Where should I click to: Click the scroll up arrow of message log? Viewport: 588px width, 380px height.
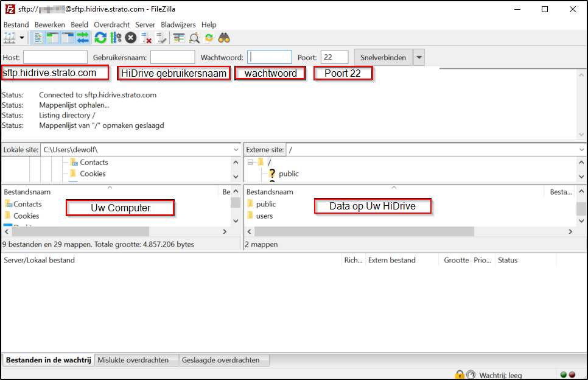581,75
